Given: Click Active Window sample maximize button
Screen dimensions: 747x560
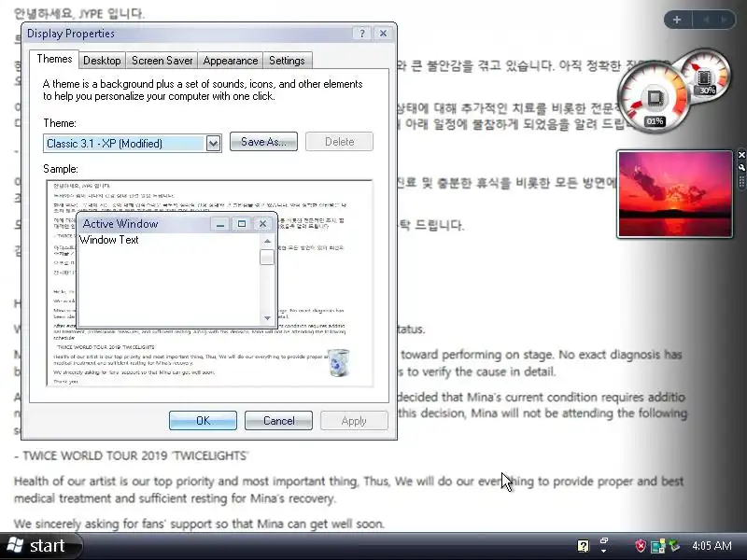Looking at the screenshot, I should click(242, 224).
